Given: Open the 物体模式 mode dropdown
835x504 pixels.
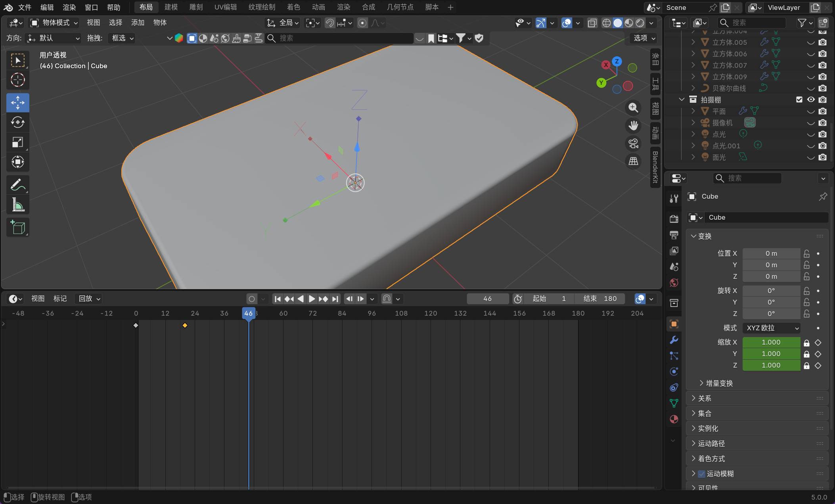Looking at the screenshot, I should (x=54, y=23).
